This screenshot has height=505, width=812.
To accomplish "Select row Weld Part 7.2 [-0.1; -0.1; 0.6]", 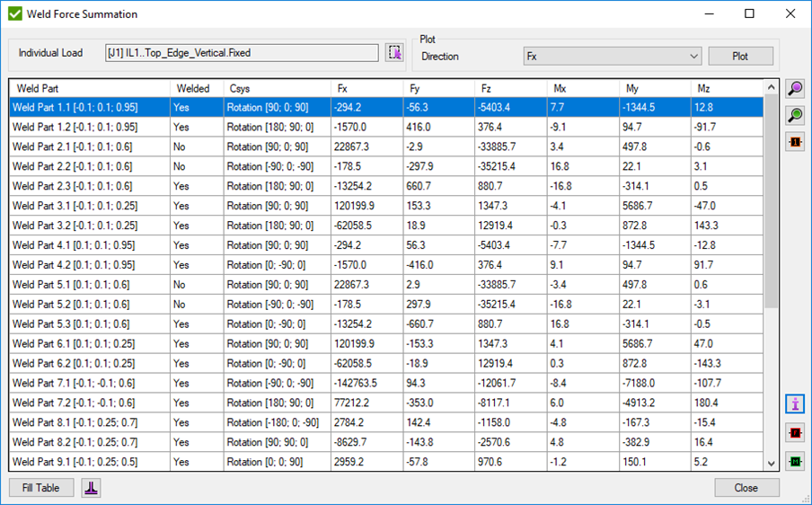I will click(386, 403).
